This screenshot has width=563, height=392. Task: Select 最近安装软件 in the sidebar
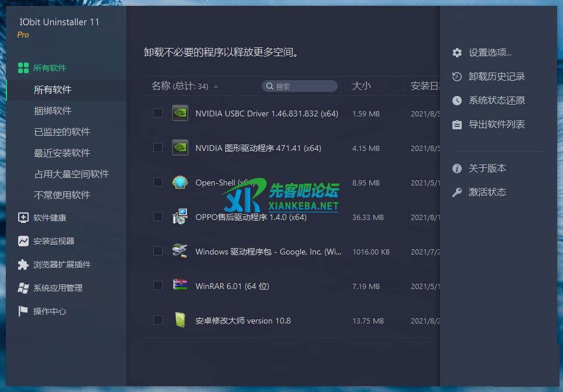(62, 153)
